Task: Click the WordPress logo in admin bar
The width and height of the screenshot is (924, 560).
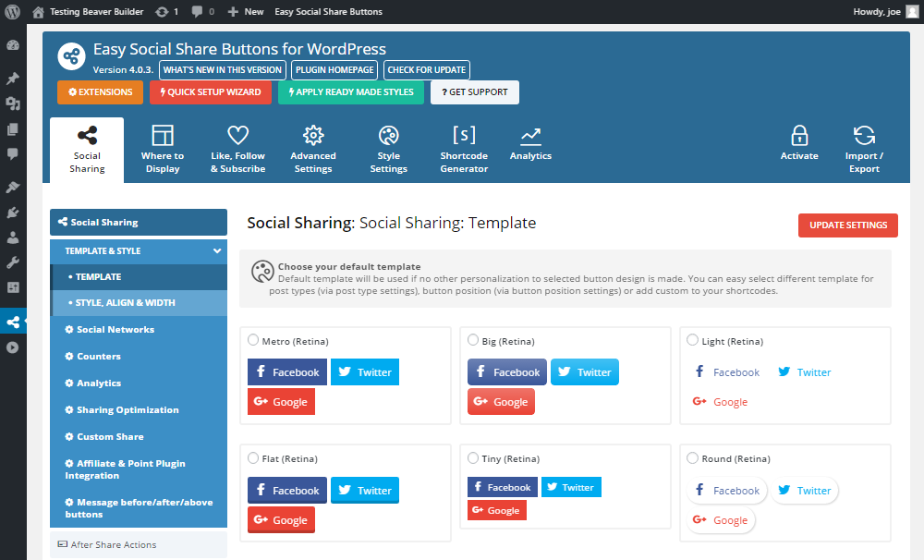Action: point(12,12)
